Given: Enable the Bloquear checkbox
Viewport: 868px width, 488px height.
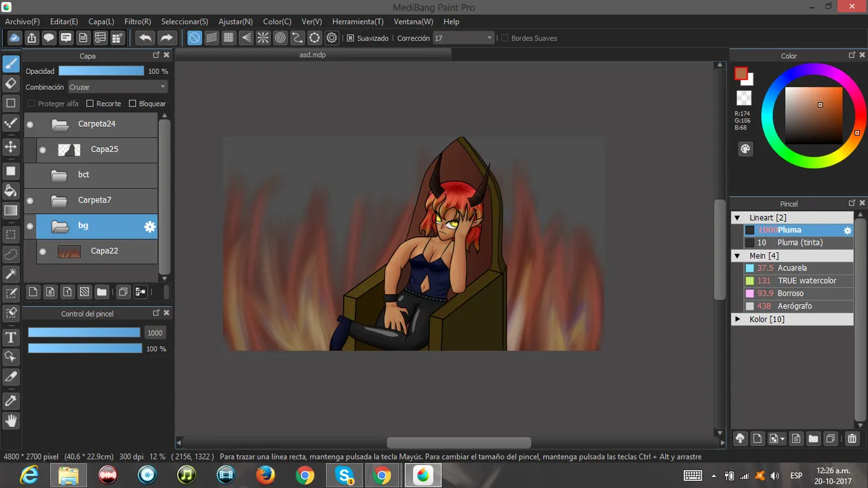Looking at the screenshot, I should (x=132, y=104).
